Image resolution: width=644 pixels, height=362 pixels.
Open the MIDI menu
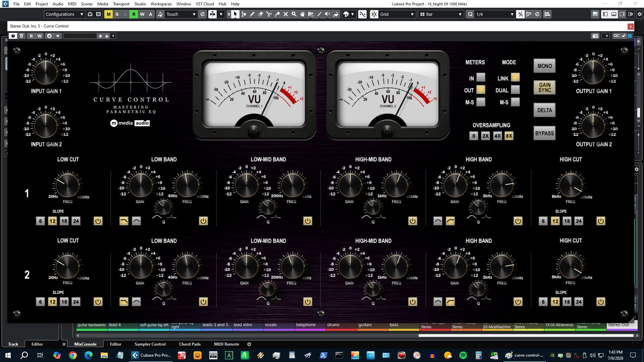[72, 4]
